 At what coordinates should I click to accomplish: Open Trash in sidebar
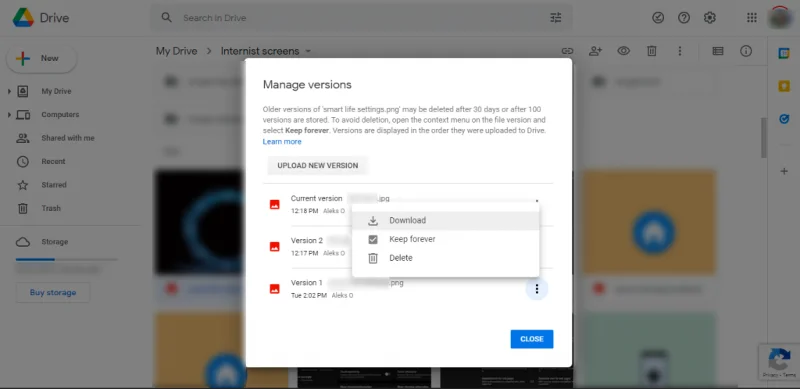click(x=51, y=209)
